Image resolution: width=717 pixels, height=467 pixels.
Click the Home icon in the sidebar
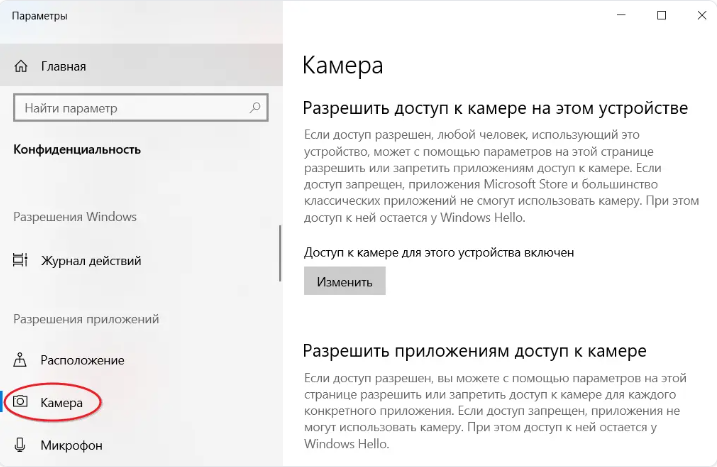(20, 66)
